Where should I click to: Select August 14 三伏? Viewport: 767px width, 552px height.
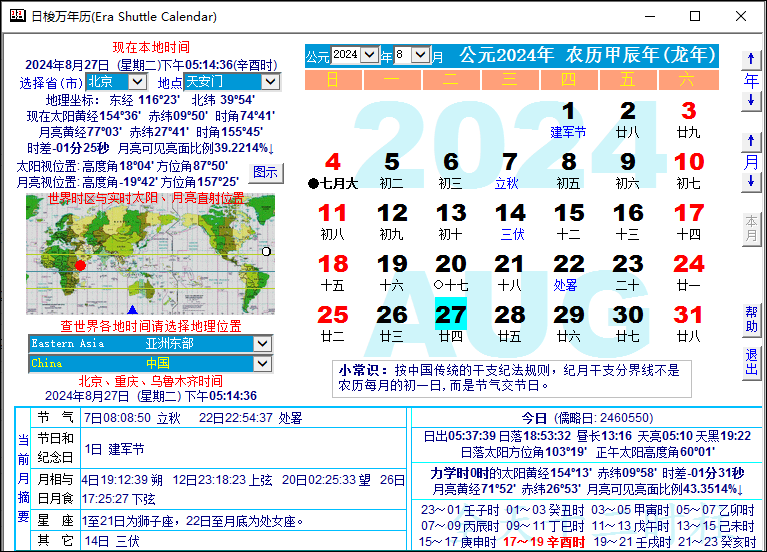click(509, 222)
